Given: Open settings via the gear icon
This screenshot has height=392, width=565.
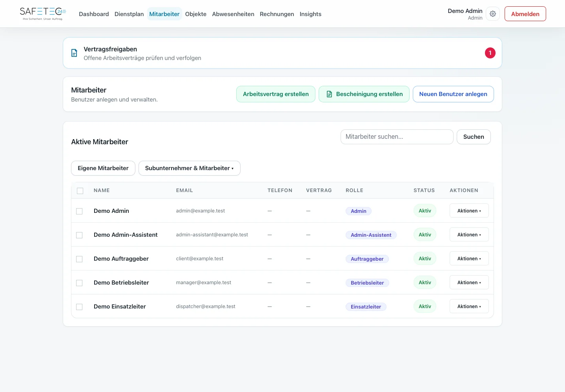Looking at the screenshot, I should (493, 14).
